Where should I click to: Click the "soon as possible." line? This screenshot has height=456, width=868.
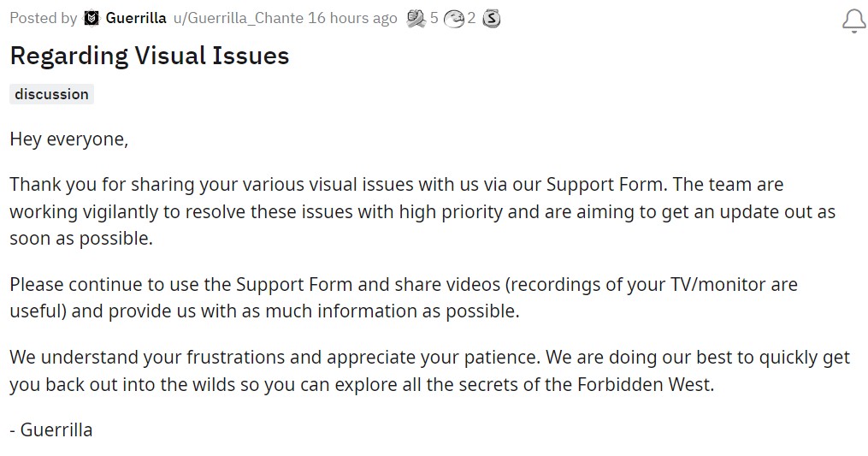point(81,239)
